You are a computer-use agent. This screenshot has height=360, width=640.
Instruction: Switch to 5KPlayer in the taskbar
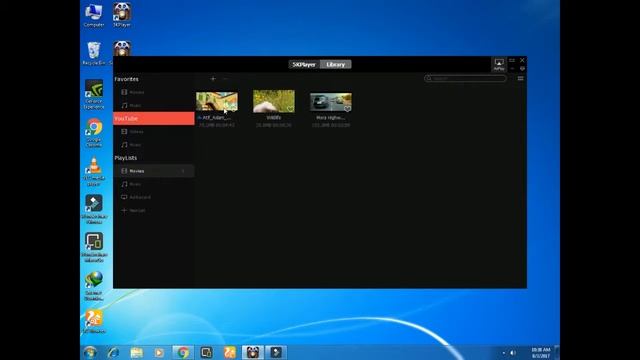[253, 352]
